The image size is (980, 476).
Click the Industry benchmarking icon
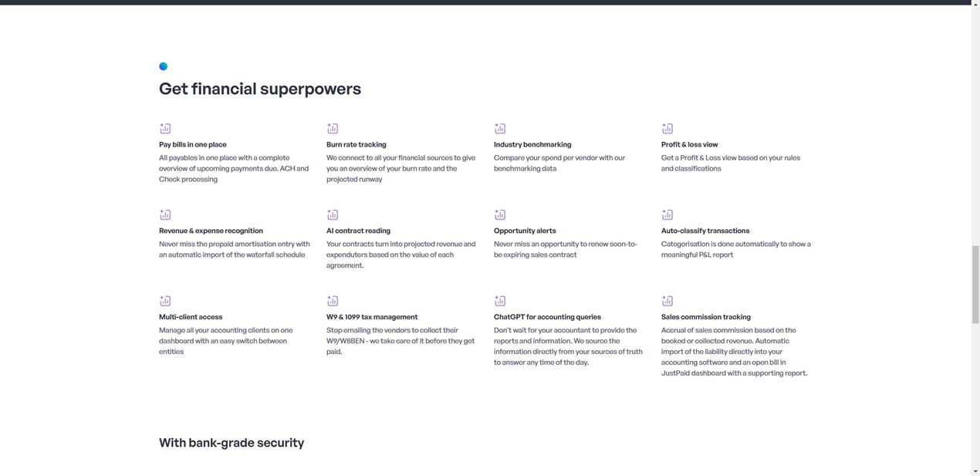tap(500, 128)
